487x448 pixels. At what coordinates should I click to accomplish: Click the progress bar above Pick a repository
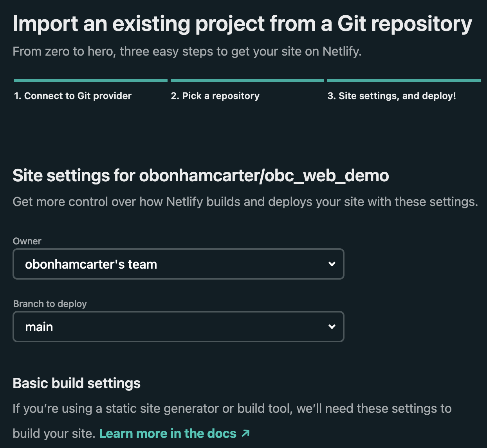(x=247, y=81)
